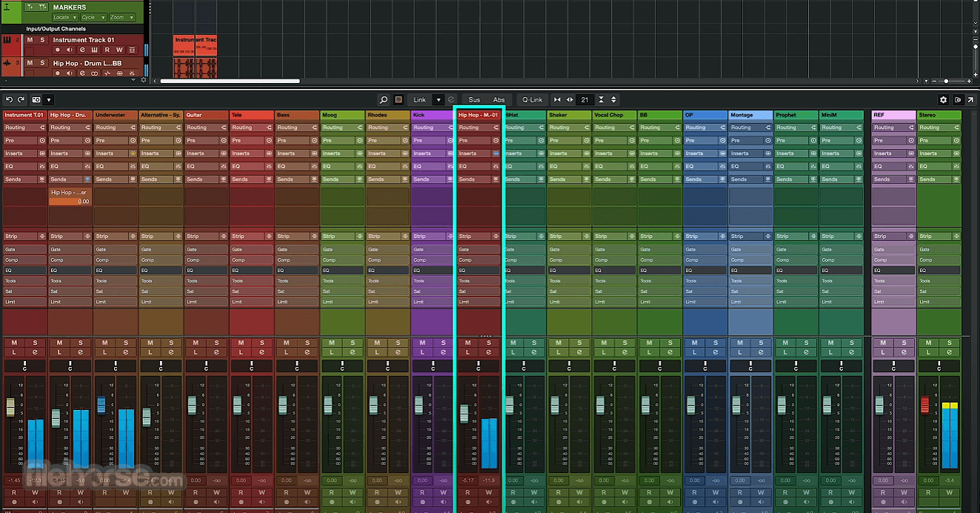Click the Underwater channel blue fader handle

click(x=101, y=405)
